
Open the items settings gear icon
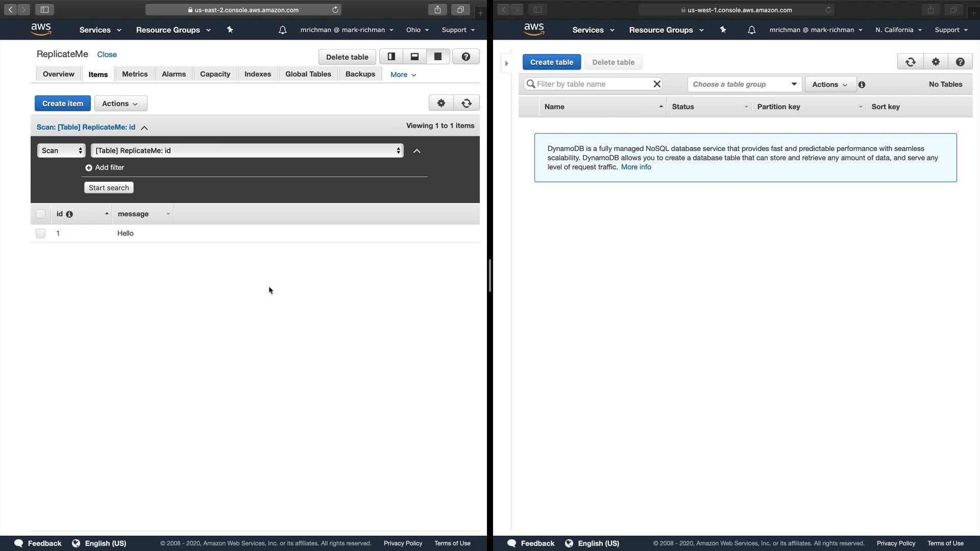[441, 104]
